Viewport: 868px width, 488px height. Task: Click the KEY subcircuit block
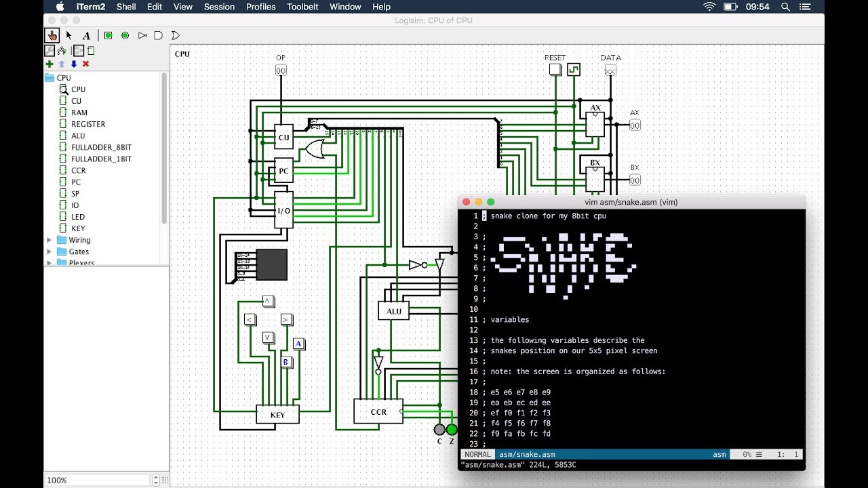[x=277, y=415]
